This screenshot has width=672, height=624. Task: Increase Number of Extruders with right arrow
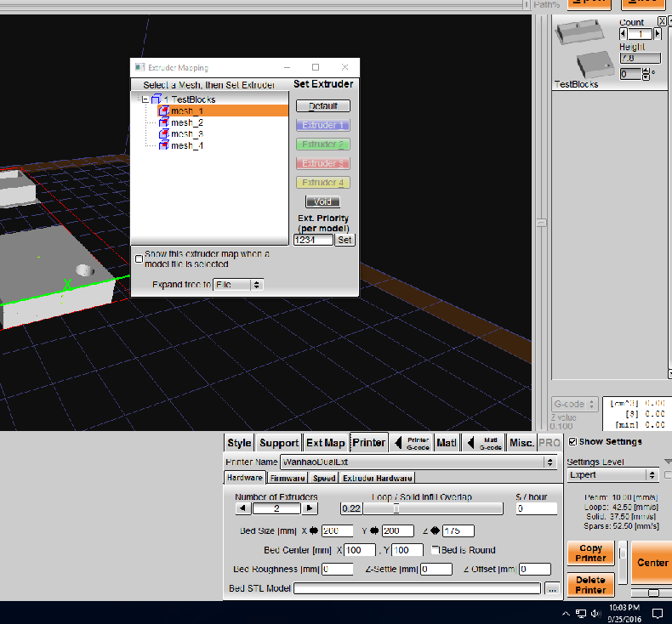click(x=310, y=508)
